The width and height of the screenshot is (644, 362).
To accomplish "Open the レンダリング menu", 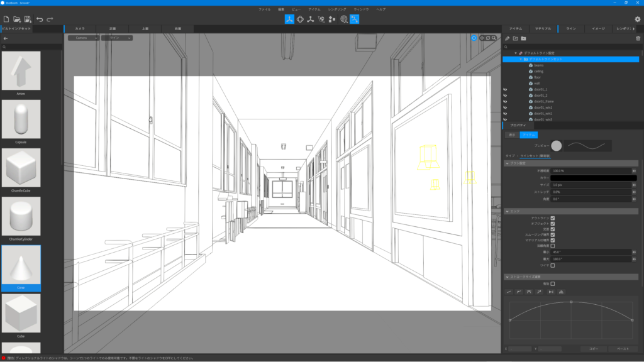I will [x=337, y=9].
